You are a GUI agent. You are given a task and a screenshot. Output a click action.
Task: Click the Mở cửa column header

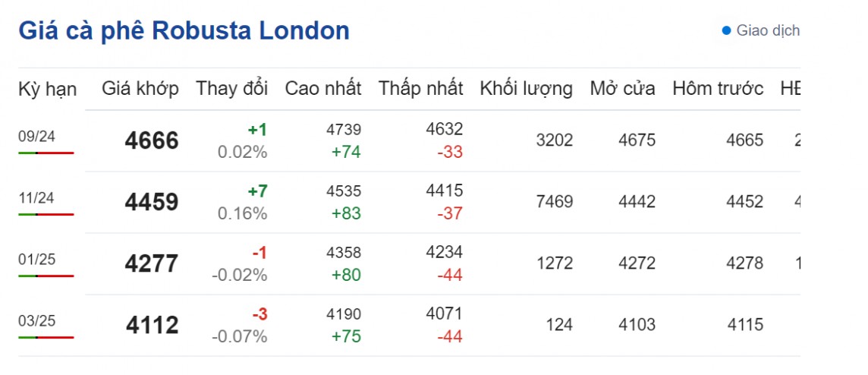pyautogui.click(x=622, y=88)
